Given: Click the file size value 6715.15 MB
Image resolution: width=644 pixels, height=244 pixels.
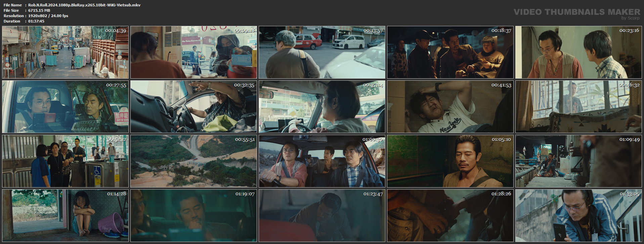Looking at the screenshot, I should pyautogui.click(x=39, y=10).
